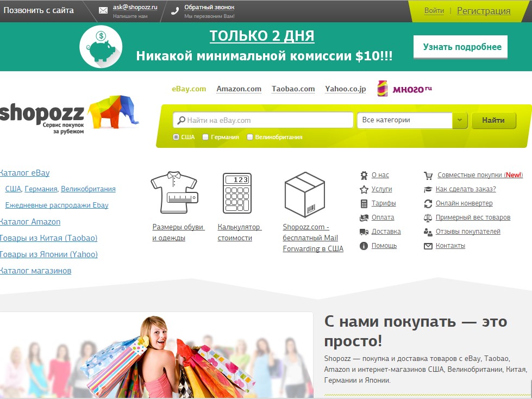The width and height of the screenshot is (532, 399).
Task: Click the Узнать подробнее button
Action: 460,47
